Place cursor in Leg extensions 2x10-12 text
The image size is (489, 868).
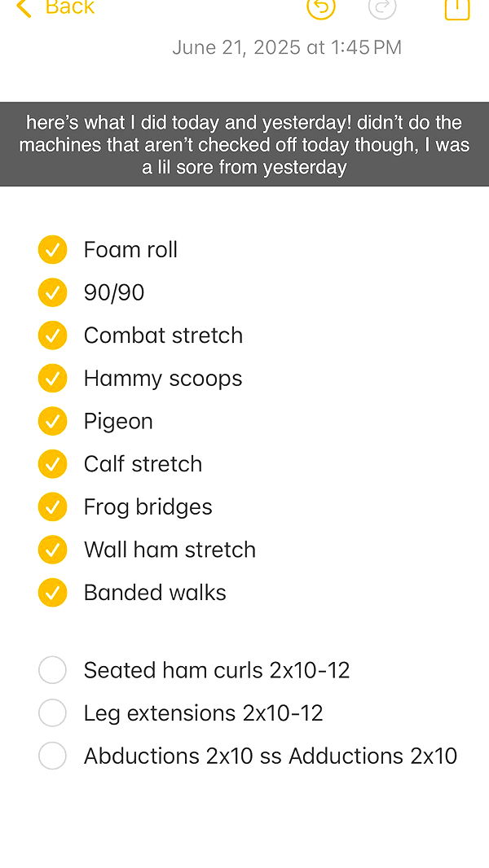(204, 713)
